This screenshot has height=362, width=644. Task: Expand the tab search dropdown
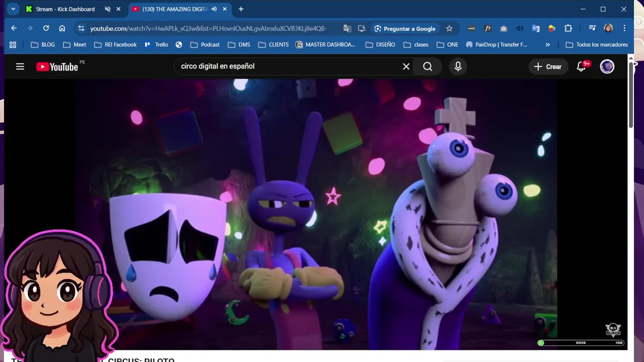(13, 9)
